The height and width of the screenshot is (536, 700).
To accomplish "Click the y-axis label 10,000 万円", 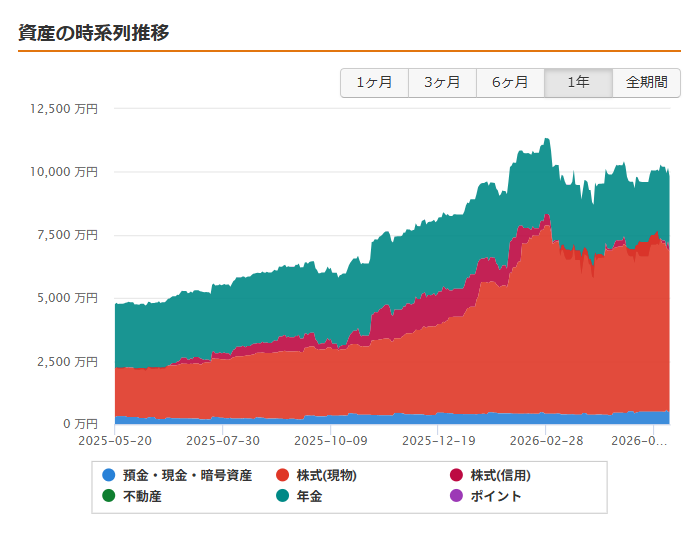I will coord(64,172).
